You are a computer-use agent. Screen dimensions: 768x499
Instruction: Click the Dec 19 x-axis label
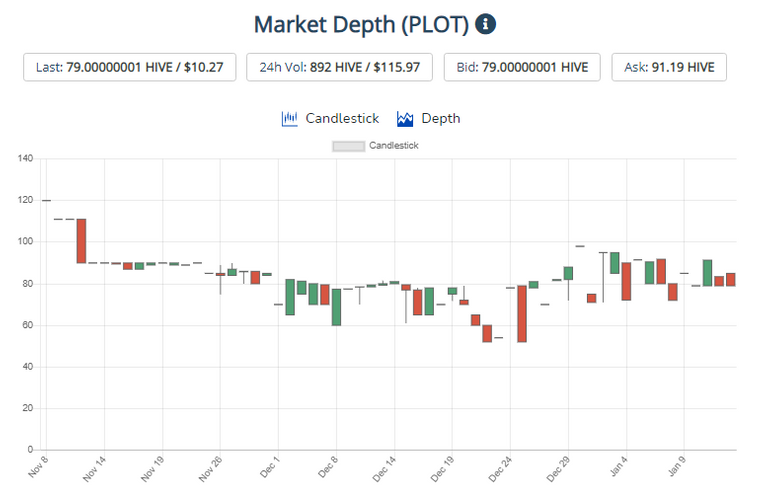(442, 469)
